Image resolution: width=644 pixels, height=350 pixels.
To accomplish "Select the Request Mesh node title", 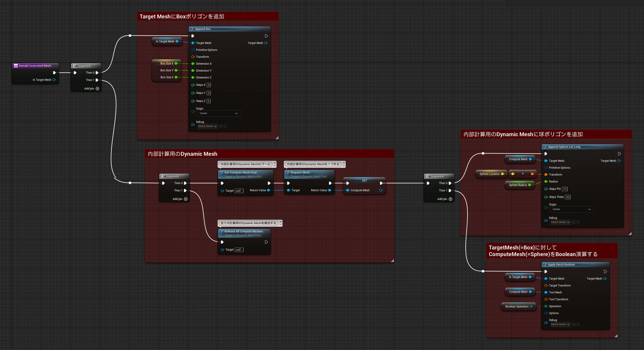I will click(x=300, y=173).
